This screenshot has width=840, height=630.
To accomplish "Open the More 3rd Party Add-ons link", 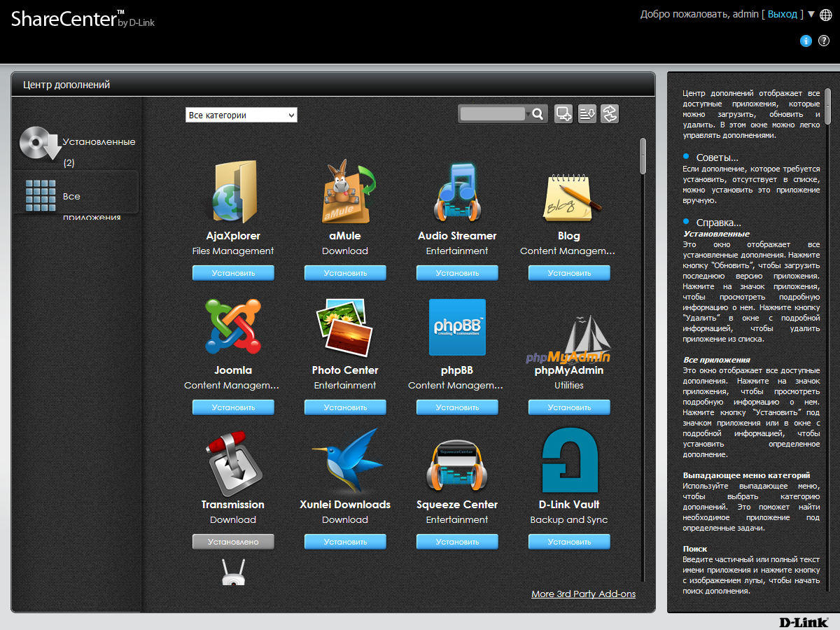I will tap(584, 594).
